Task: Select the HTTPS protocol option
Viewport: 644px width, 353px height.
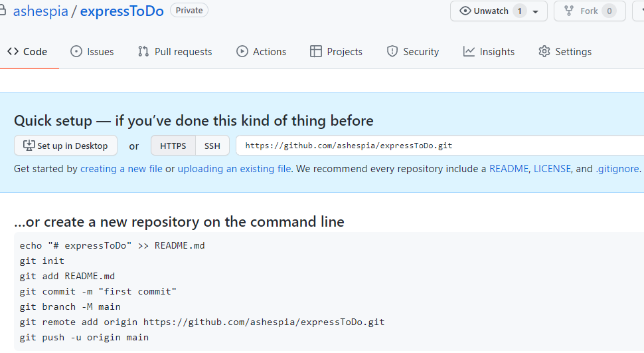Action: click(x=173, y=146)
